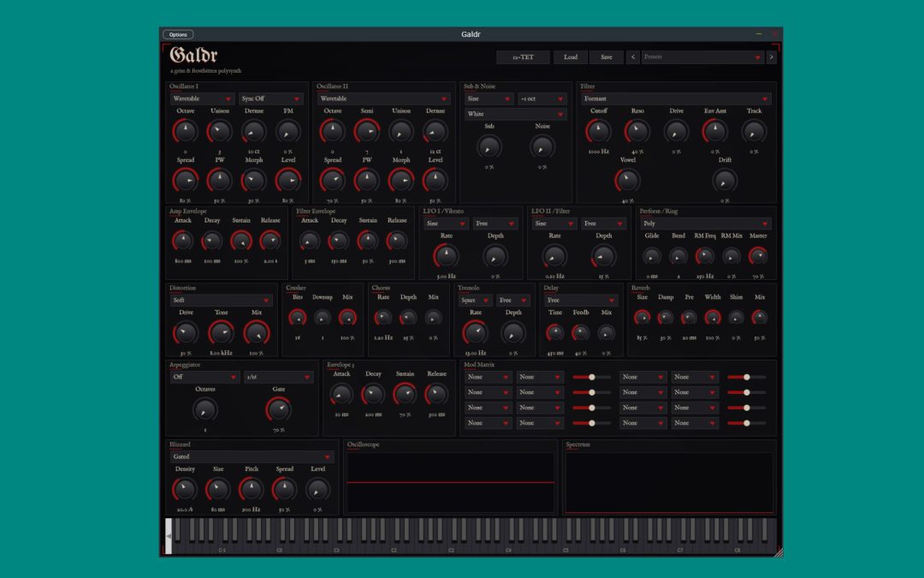Click the Load preset button
924x578 pixels.
click(x=571, y=57)
